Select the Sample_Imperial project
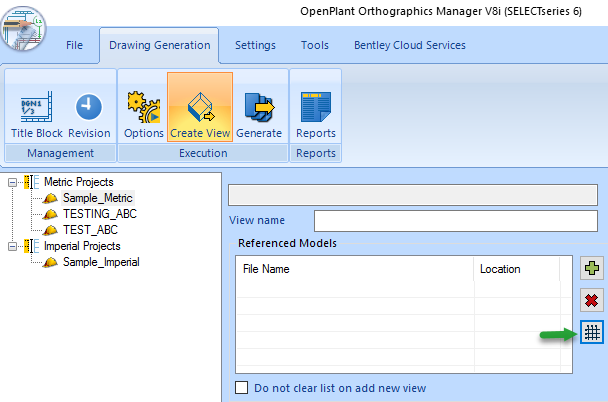Screen dimensions: 608x402 101,262
